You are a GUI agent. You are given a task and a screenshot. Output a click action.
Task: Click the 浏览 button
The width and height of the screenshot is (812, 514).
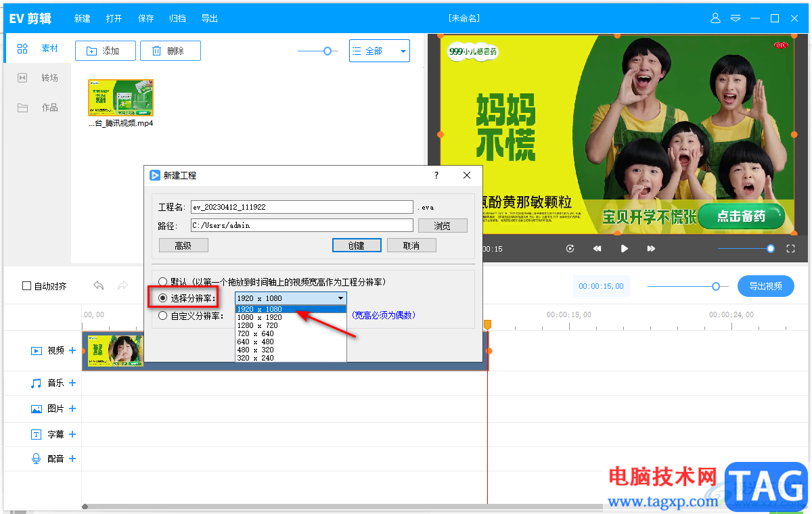(443, 225)
